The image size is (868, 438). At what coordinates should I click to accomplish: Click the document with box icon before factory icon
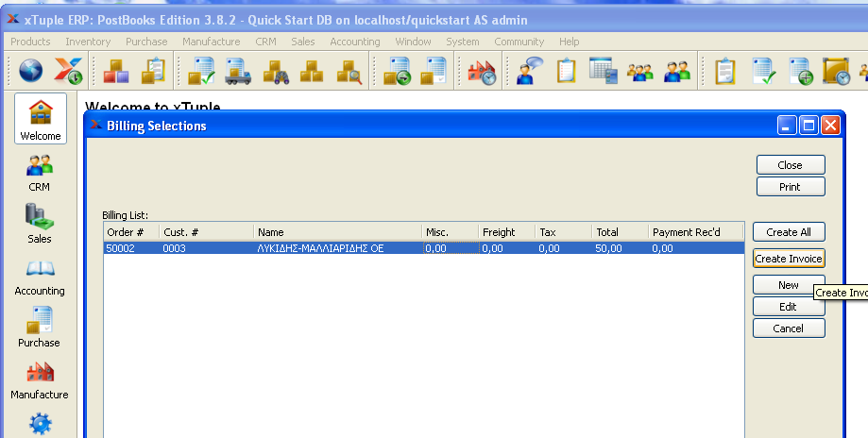[x=434, y=71]
